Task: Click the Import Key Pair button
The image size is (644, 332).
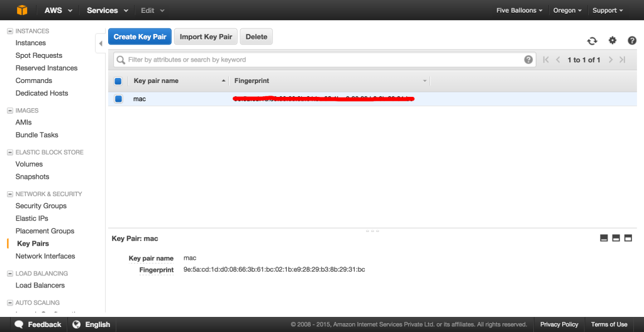Action: [x=206, y=36]
